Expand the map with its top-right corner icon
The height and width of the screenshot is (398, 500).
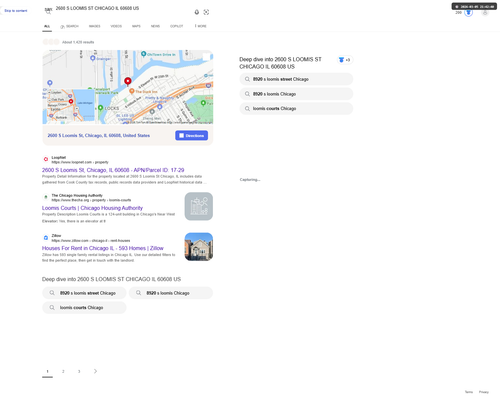point(206,57)
